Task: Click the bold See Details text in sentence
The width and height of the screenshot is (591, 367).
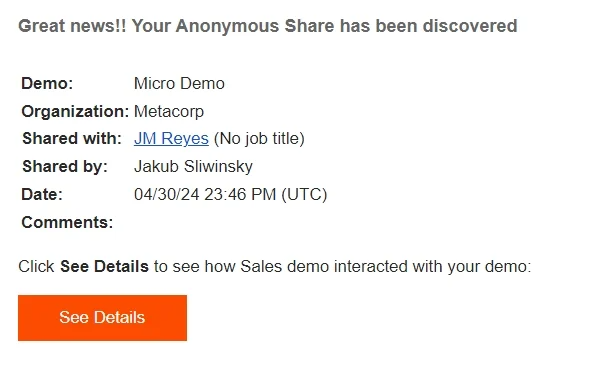Action: tap(104, 266)
